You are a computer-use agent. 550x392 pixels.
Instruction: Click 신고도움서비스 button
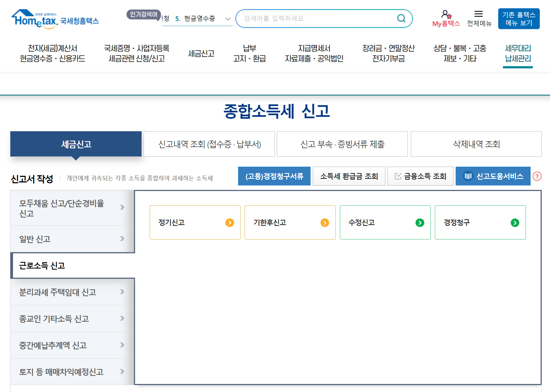(493, 176)
